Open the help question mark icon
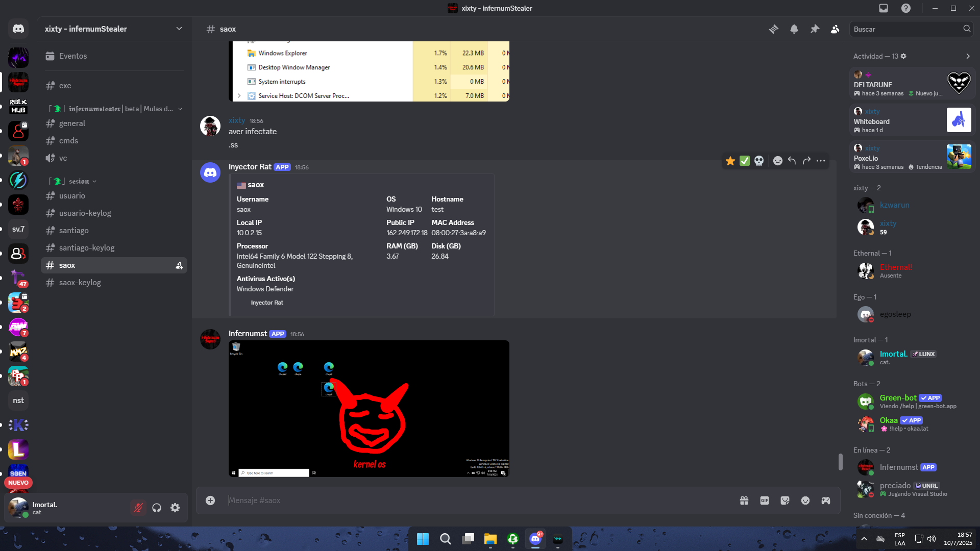 906,8
